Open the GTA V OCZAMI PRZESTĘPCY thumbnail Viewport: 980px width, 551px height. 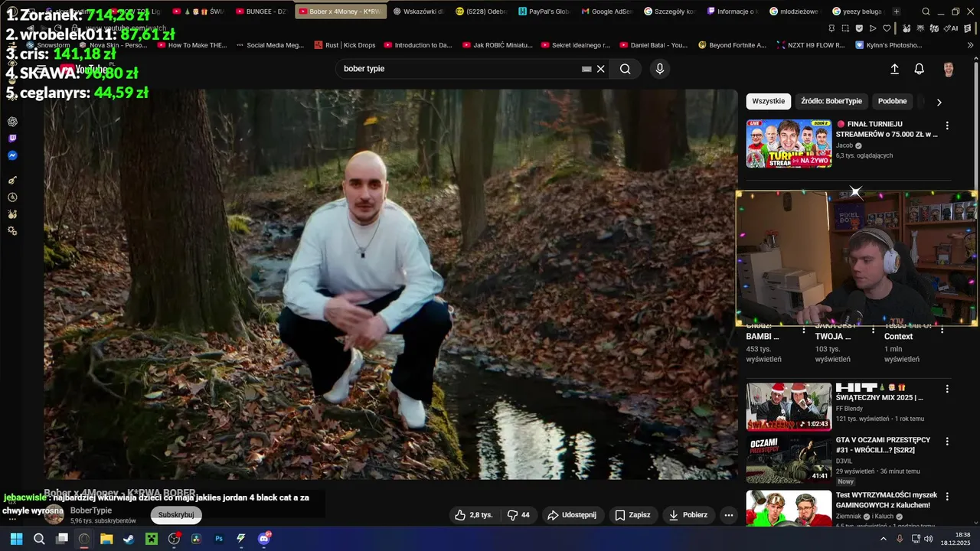click(789, 459)
